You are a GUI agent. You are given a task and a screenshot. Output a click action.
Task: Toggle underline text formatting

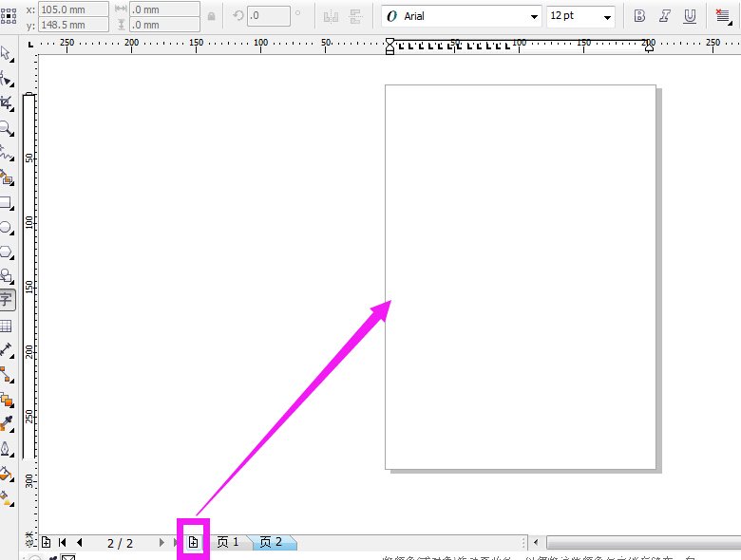coord(689,16)
